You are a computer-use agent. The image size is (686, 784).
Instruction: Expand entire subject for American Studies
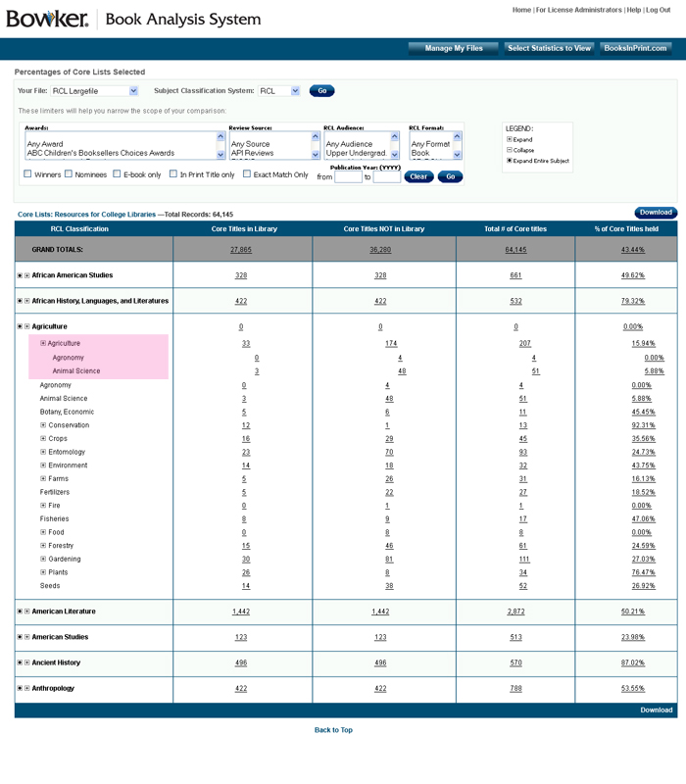click(x=20, y=637)
